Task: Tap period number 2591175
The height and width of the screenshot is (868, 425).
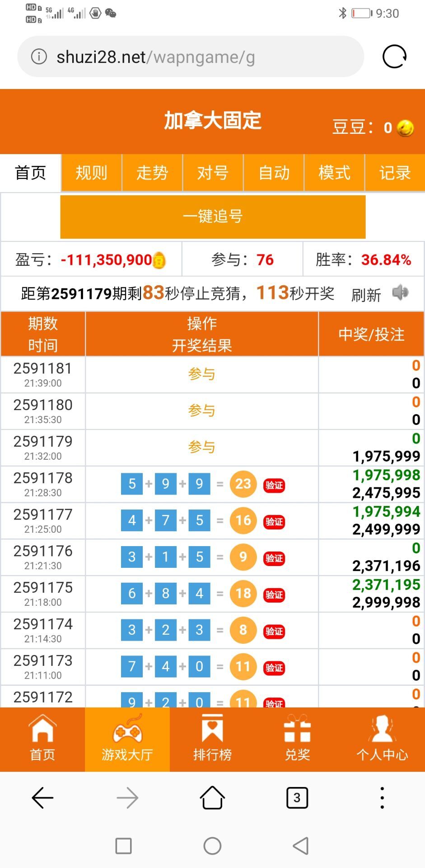Action: 43,588
